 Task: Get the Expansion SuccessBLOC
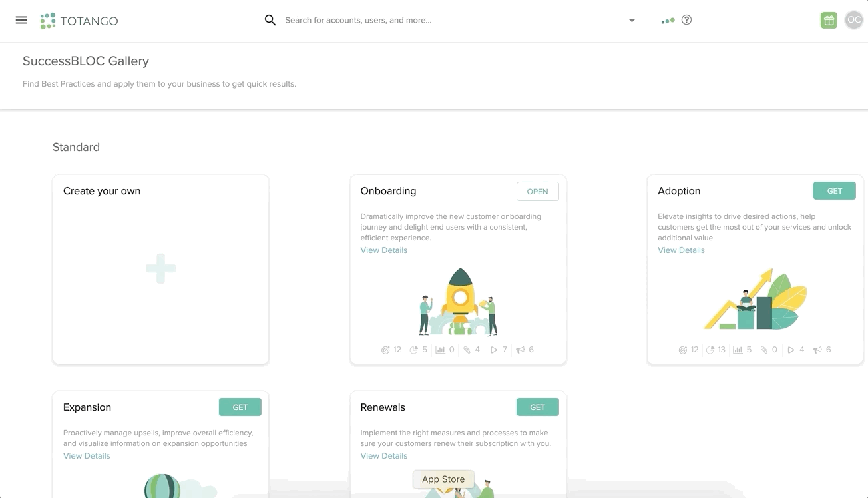(240, 407)
